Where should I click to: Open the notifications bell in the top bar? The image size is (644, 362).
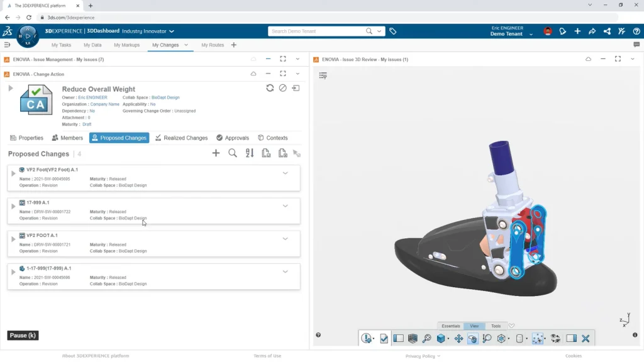point(563,31)
